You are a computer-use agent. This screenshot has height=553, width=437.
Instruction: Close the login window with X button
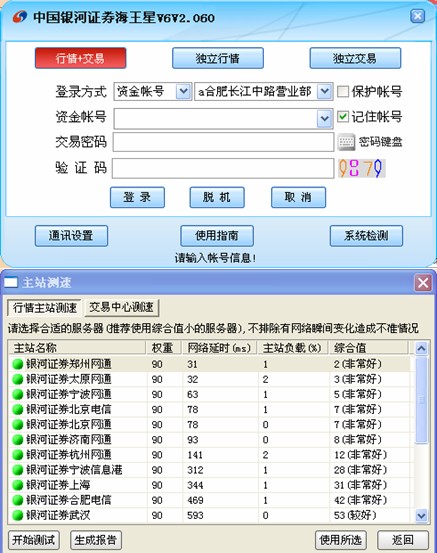click(418, 16)
